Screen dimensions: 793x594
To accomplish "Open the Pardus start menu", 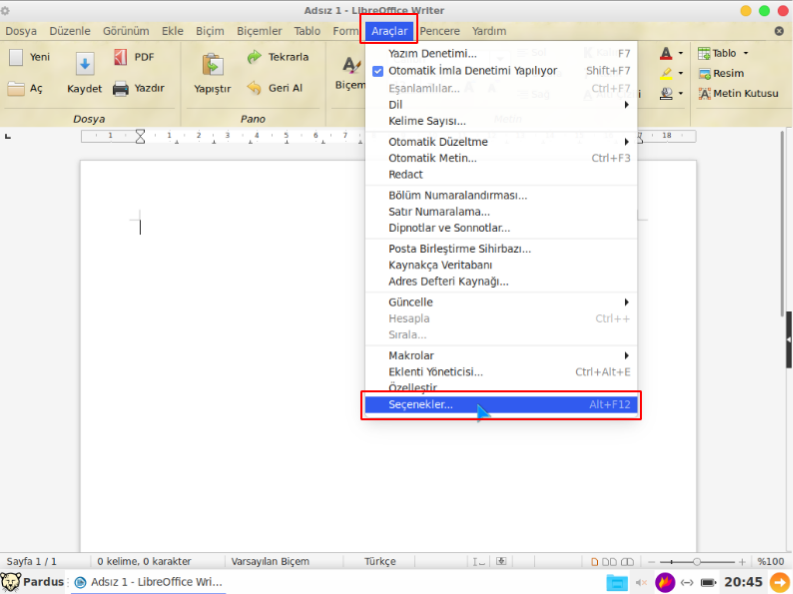I will 32,582.
